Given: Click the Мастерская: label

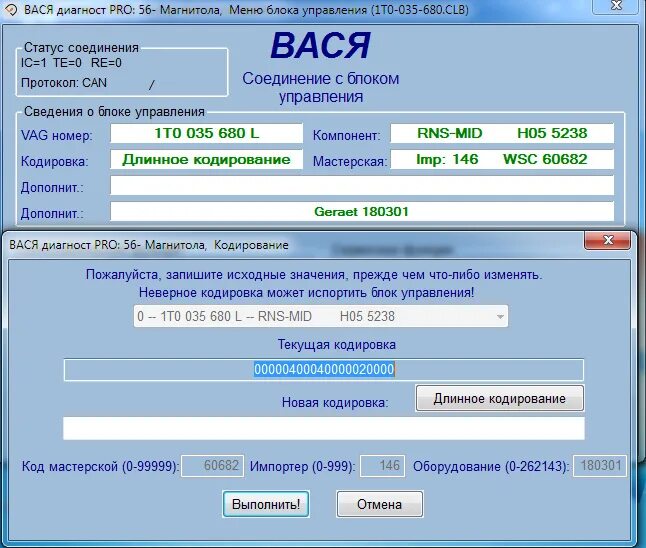Looking at the screenshot, I should point(350,161).
